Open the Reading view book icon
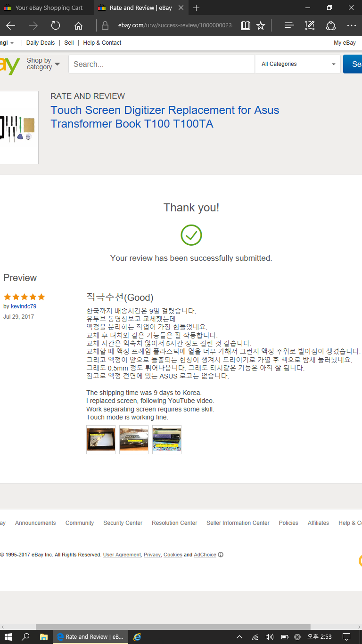Screen dimensions: 362x644 point(245,25)
